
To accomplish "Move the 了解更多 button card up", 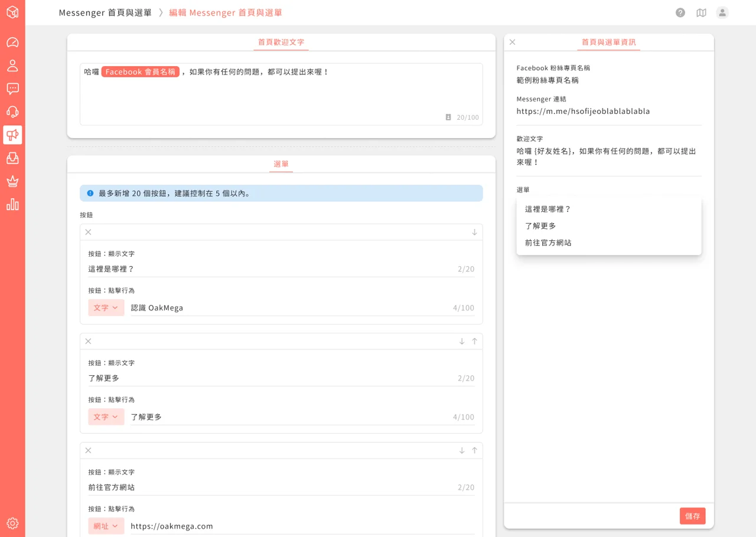I will click(474, 341).
